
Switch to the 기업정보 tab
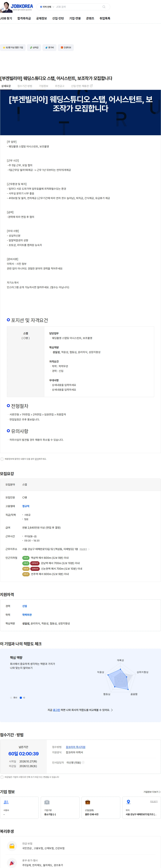click(44, 86)
